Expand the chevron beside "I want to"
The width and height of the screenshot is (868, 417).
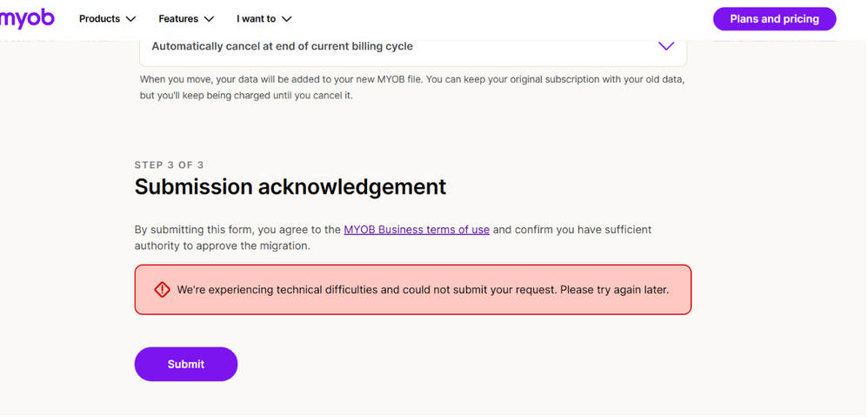(x=286, y=19)
